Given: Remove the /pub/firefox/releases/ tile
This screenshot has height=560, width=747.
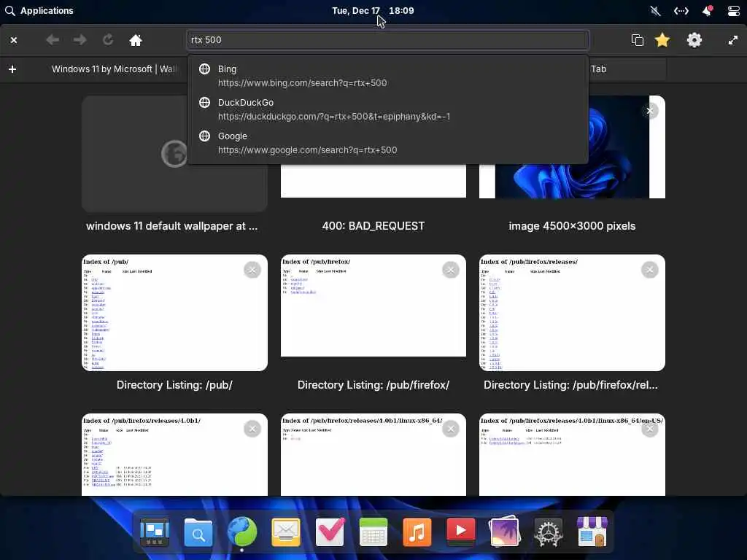Looking at the screenshot, I should (x=650, y=270).
